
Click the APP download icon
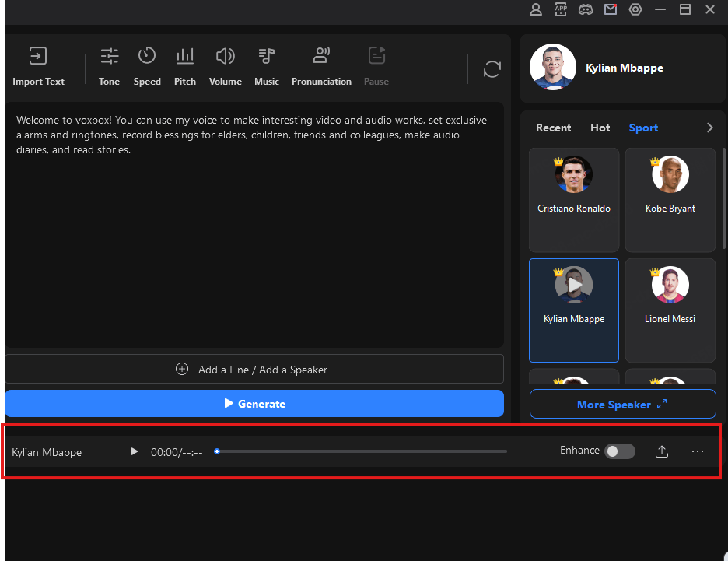click(561, 9)
